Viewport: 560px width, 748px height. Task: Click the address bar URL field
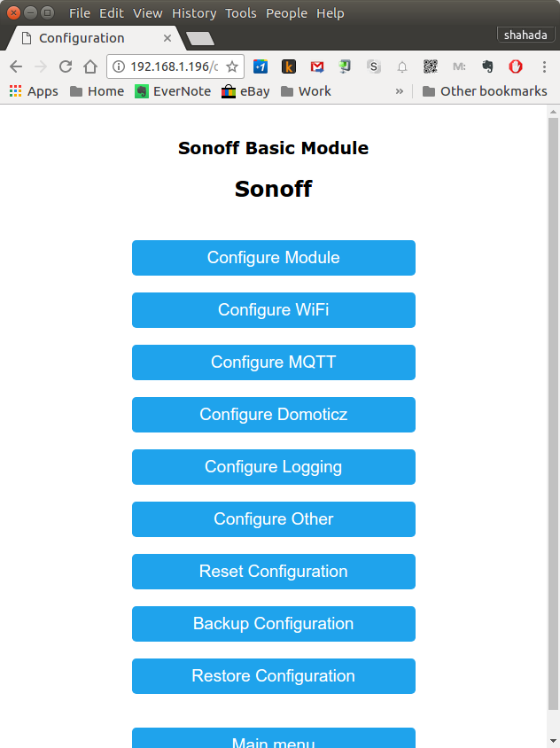tap(174, 66)
